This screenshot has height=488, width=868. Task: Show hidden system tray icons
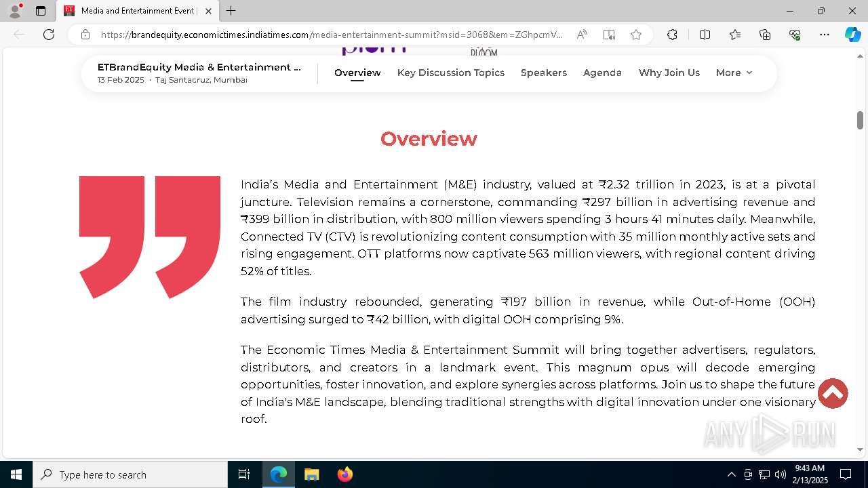pos(731,474)
